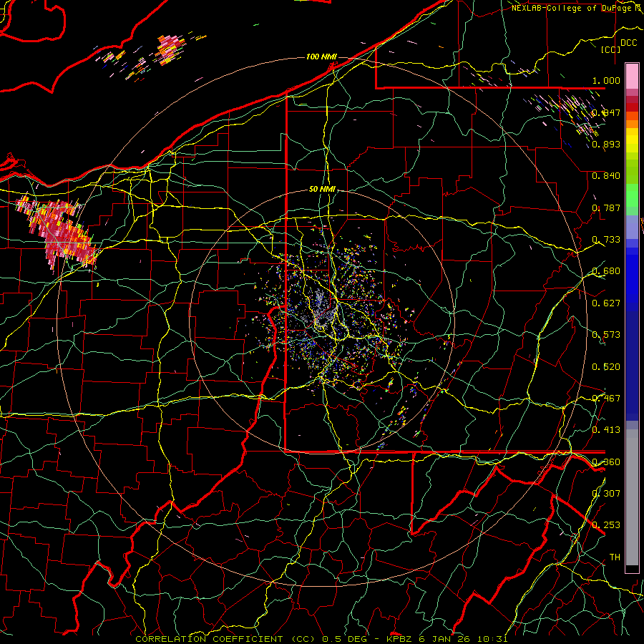Click the 0.253 legend value
This screenshot has height=644, width=644.
[606, 525]
